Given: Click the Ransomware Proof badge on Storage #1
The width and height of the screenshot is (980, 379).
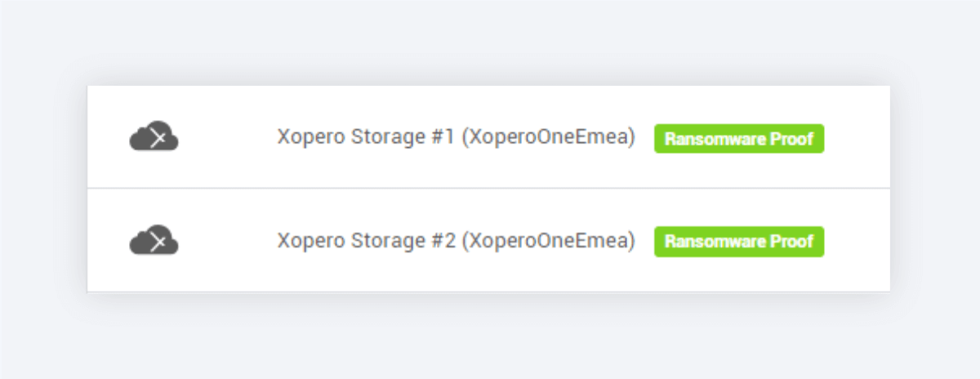Looking at the screenshot, I should pos(738,139).
